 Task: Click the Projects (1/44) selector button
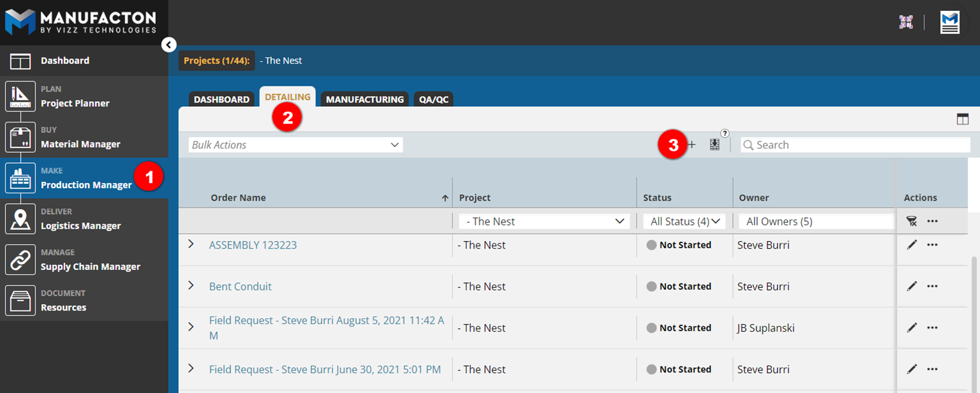(x=216, y=61)
